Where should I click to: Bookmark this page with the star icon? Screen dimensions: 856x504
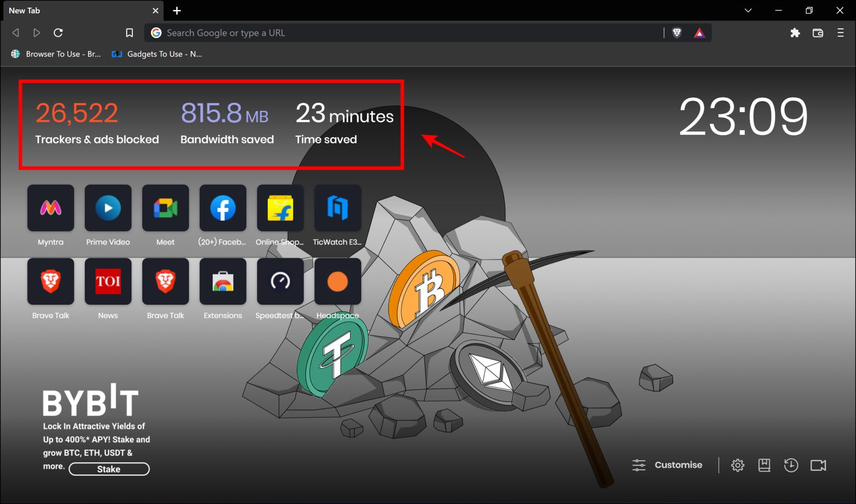pyautogui.click(x=129, y=33)
